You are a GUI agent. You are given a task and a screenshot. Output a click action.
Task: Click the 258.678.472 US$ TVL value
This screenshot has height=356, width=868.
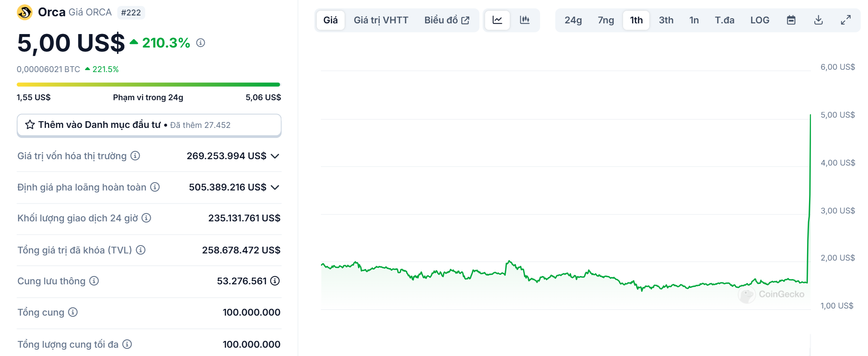point(241,250)
